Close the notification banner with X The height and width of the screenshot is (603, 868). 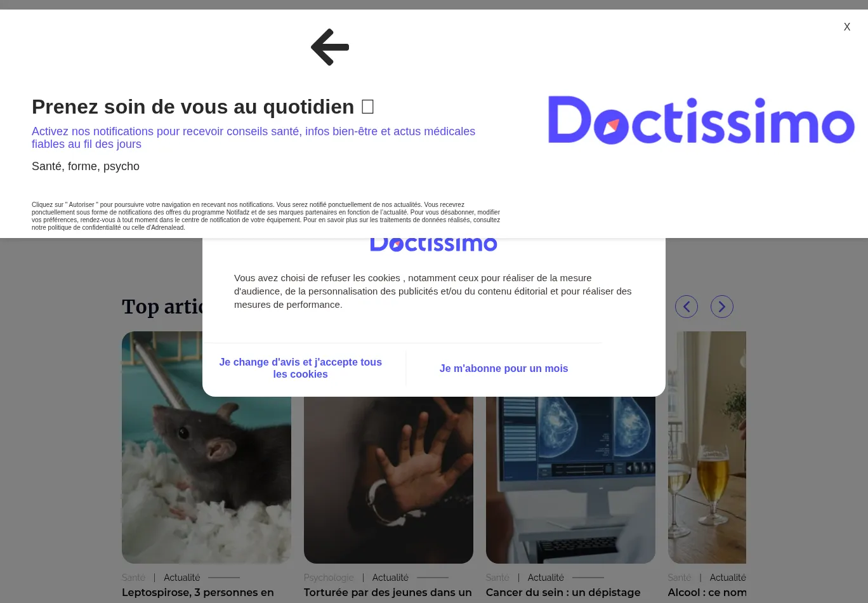(x=846, y=27)
